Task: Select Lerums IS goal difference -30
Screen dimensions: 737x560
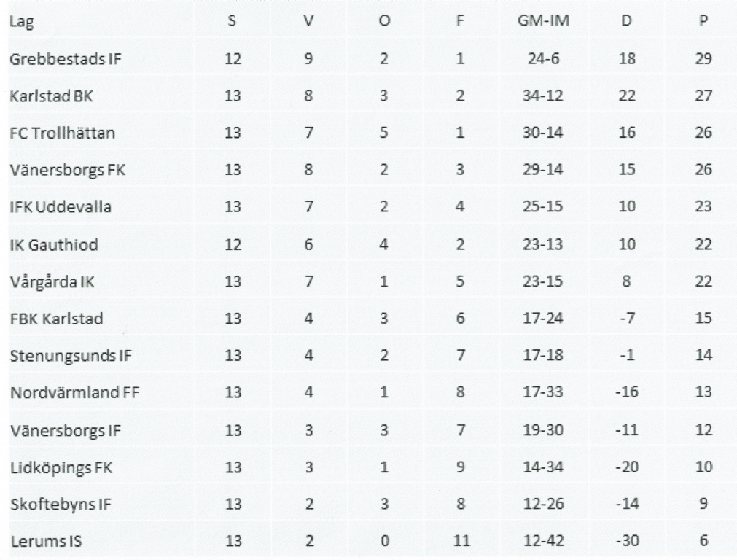Action: pyautogui.click(x=627, y=541)
